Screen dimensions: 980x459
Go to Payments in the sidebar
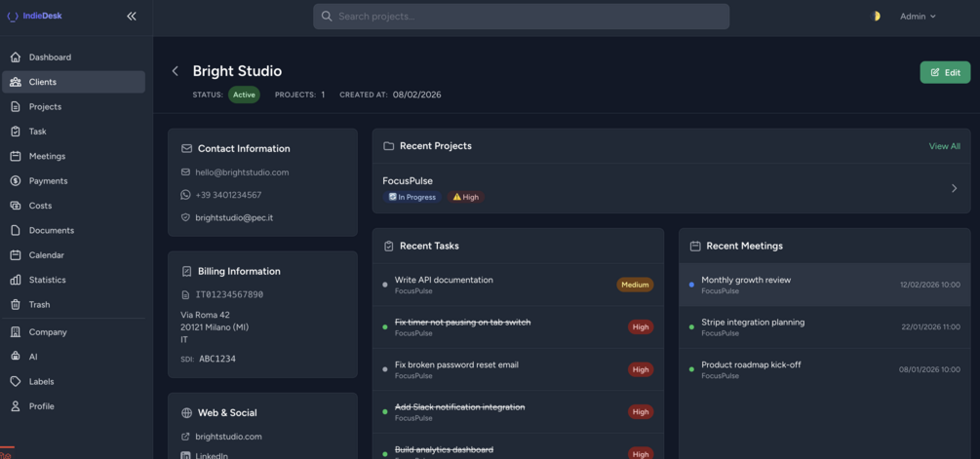(48, 181)
